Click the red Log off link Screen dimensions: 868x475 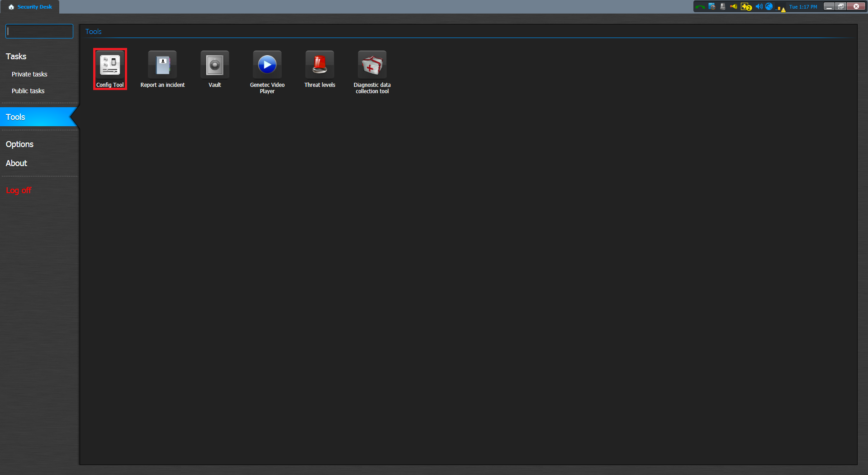tap(19, 190)
